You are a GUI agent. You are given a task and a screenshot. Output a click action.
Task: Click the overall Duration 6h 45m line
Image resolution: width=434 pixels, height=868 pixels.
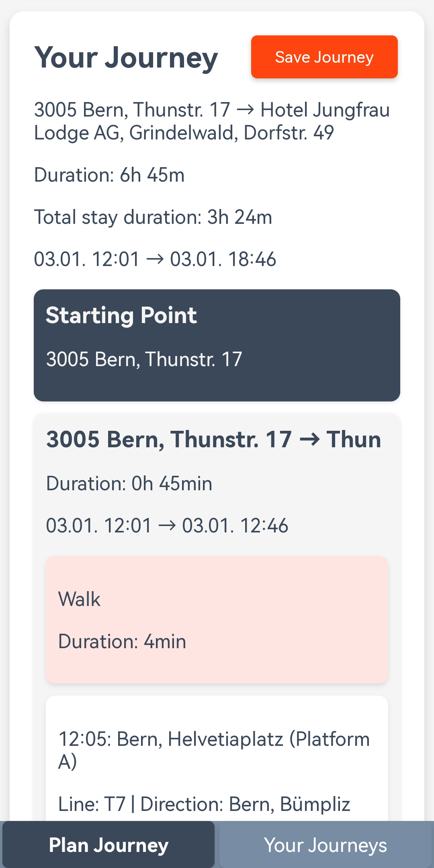pyautogui.click(x=109, y=175)
